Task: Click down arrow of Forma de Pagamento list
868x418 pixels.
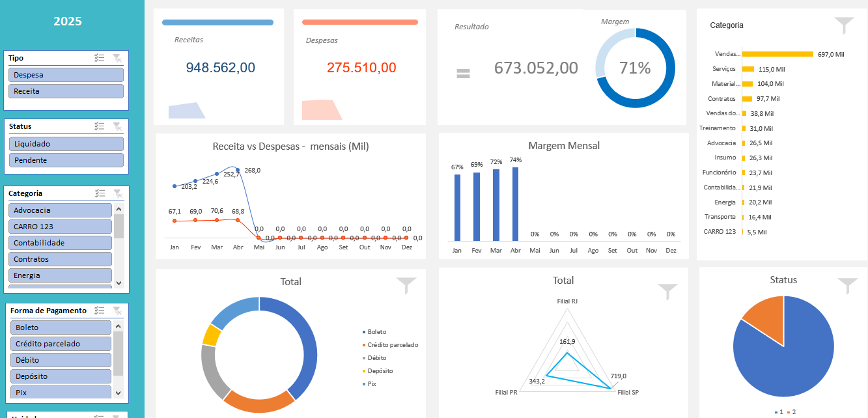Action: click(x=118, y=393)
